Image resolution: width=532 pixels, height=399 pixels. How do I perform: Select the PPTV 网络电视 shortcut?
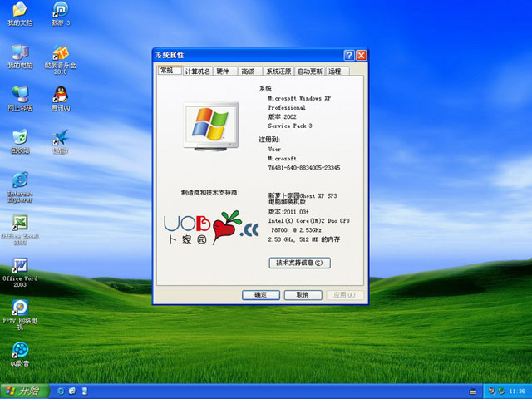[x=20, y=315]
